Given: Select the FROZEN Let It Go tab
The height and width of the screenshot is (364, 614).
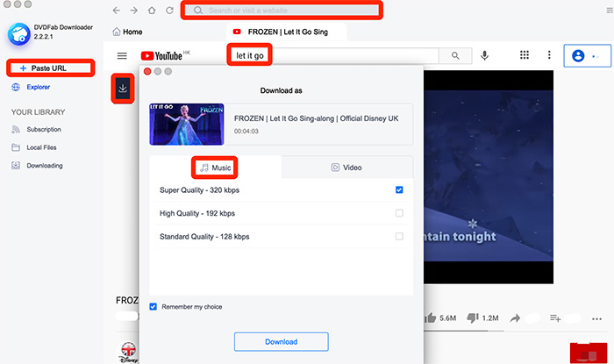Looking at the screenshot, I should point(286,32).
